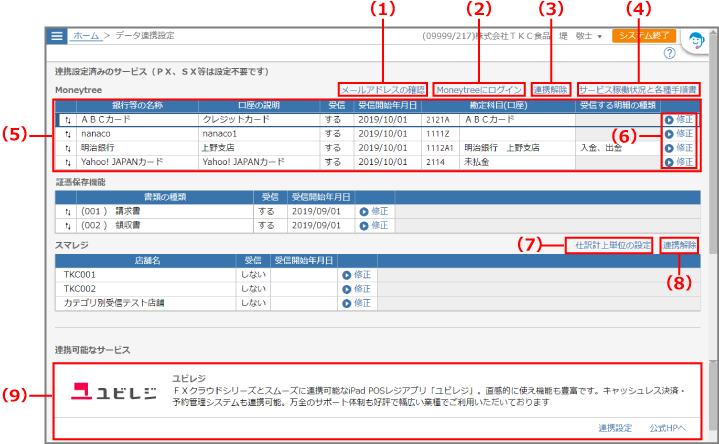
Task: Open 公式HPへ link for ユビレジ
Action: point(668,428)
